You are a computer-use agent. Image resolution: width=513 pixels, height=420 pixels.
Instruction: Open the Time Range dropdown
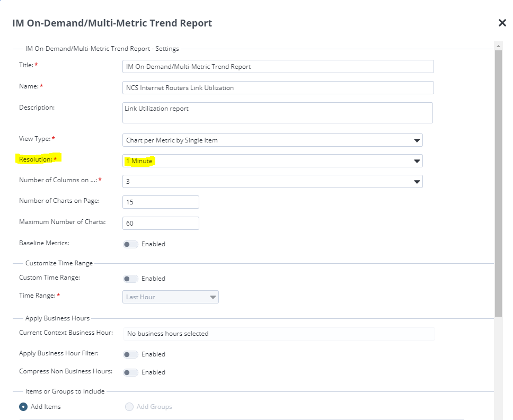click(171, 297)
